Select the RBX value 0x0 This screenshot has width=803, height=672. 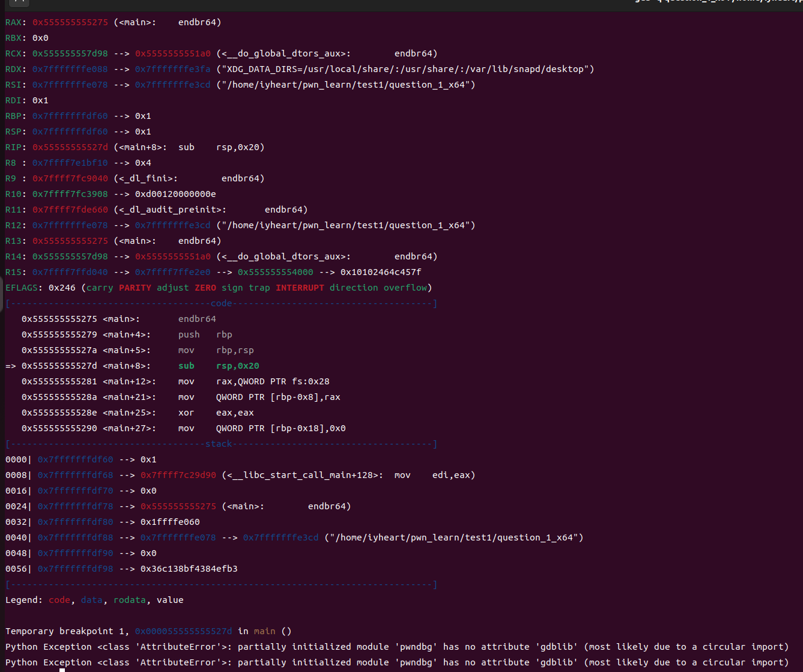click(40, 38)
